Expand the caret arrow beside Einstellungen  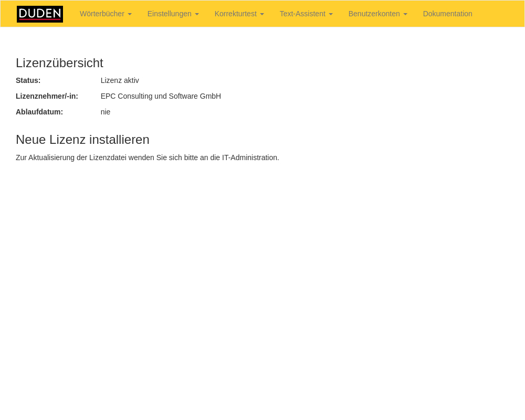pyautogui.click(x=197, y=15)
